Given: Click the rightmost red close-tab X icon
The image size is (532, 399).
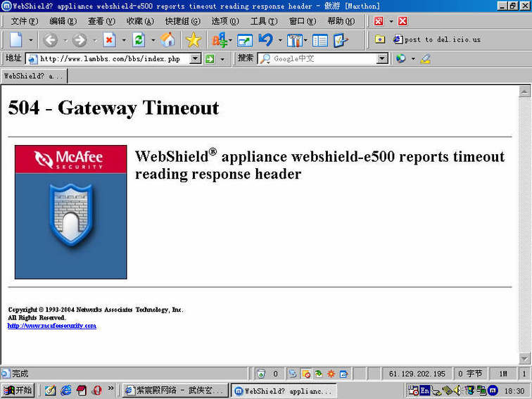Looking at the screenshot, I should 403,21.
